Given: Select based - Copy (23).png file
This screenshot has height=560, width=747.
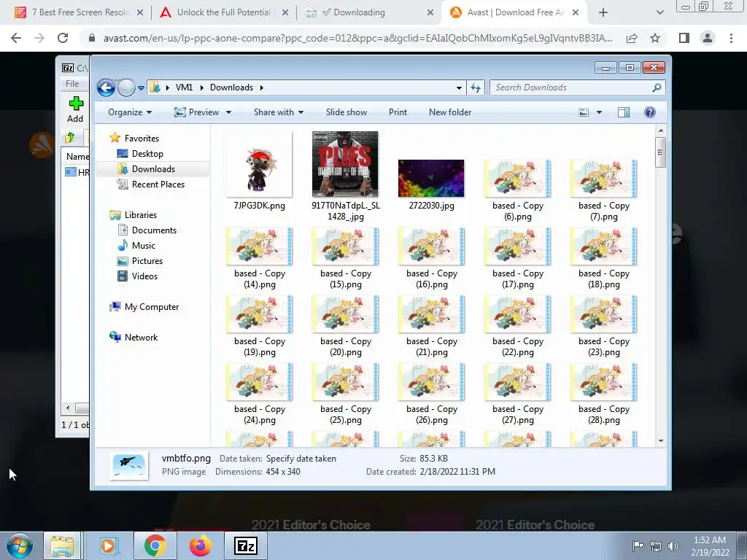Looking at the screenshot, I should click(603, 326).
